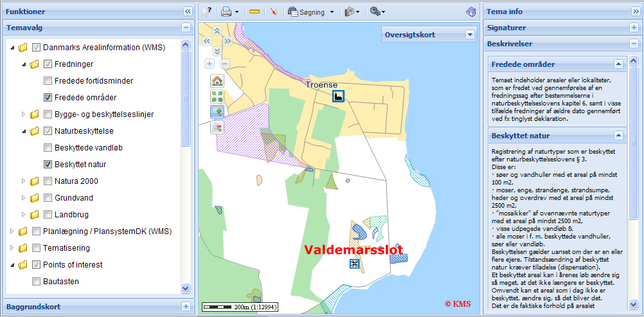Click the Beskrivelser vertical scrollbar thumb
Viewport: 644px width, 317px height.
click(633, 142)
